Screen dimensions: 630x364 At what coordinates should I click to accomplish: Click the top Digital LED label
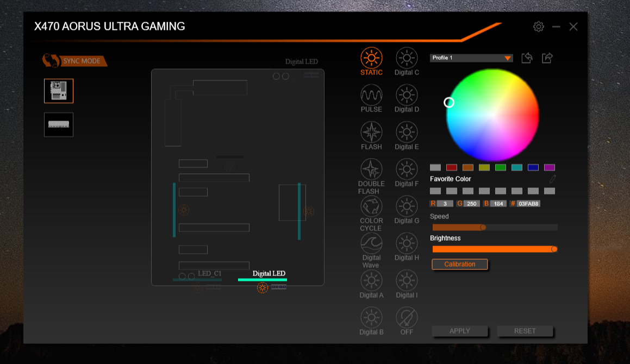pyautogui.click(x=301, y=61)
